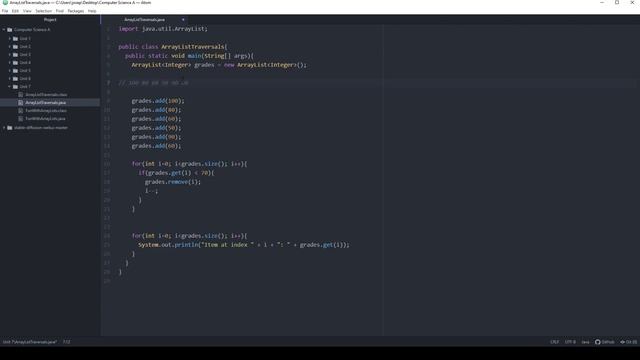
Task: Expand the Unit 5 folder arrow
Action: (x=10, y=71)
